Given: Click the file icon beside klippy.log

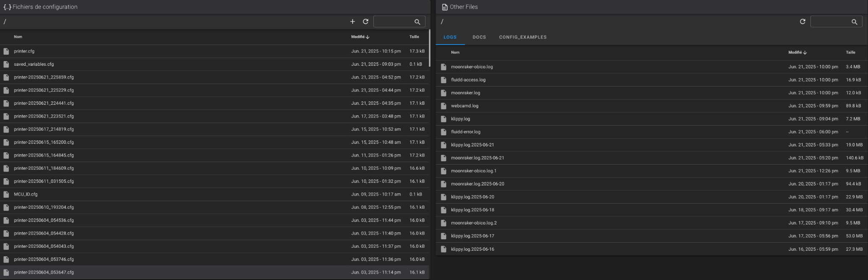Looking at the screenshot, I should 443,119.
